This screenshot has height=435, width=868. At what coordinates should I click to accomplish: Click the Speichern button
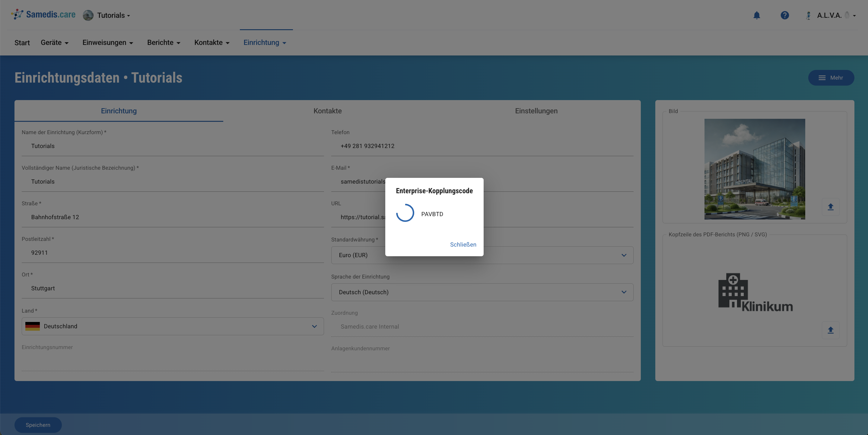tap(38, 425)
